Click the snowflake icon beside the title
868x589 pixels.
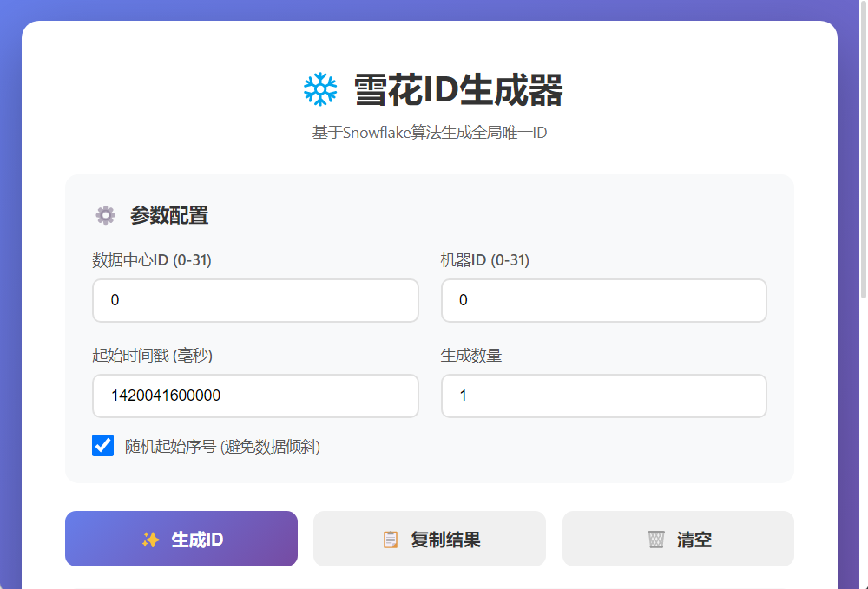(x=319, y=89)
